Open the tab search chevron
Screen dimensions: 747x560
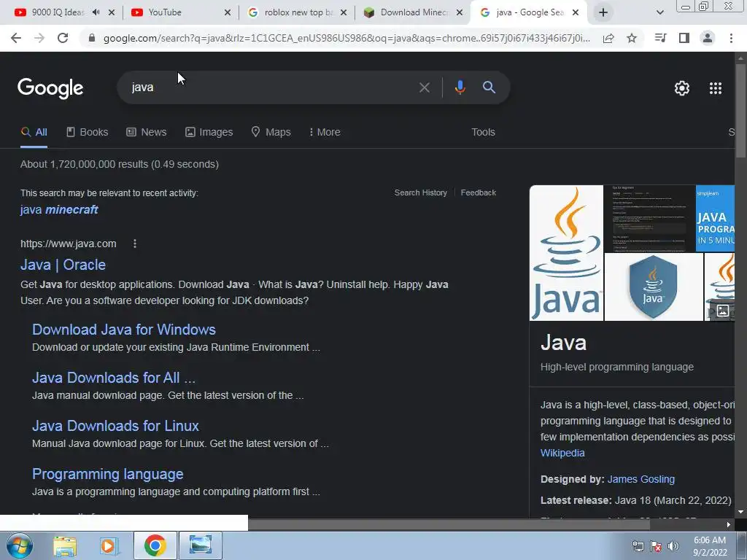pyautogui.click(x=659, y=12)
